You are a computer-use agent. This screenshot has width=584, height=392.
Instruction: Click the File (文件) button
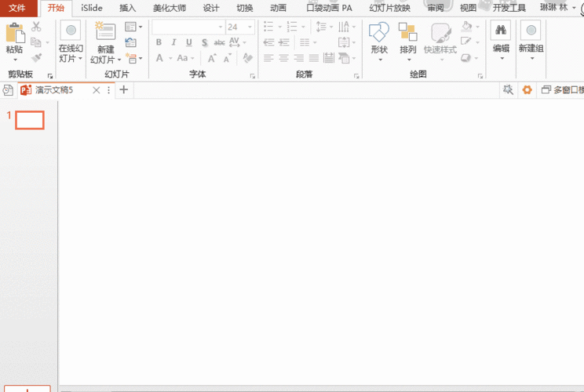[x=17, y=8]
